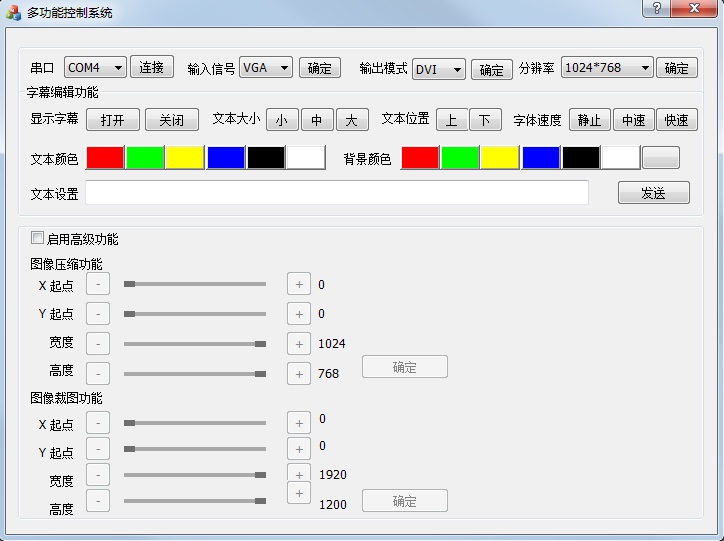Click minus button for crop 高度
724x541 pixels.
click(x=98, y=501)
